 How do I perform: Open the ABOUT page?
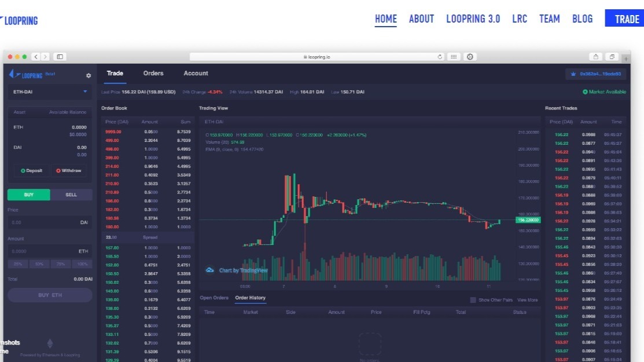(x=421, y=19)
